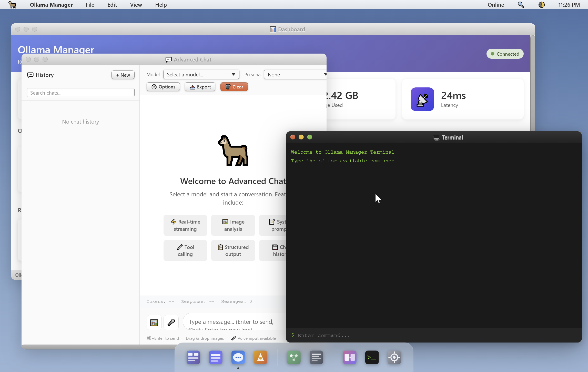Open the Help menu
The width and height of the screenshot is (588, 372).
tap(161, 5)
